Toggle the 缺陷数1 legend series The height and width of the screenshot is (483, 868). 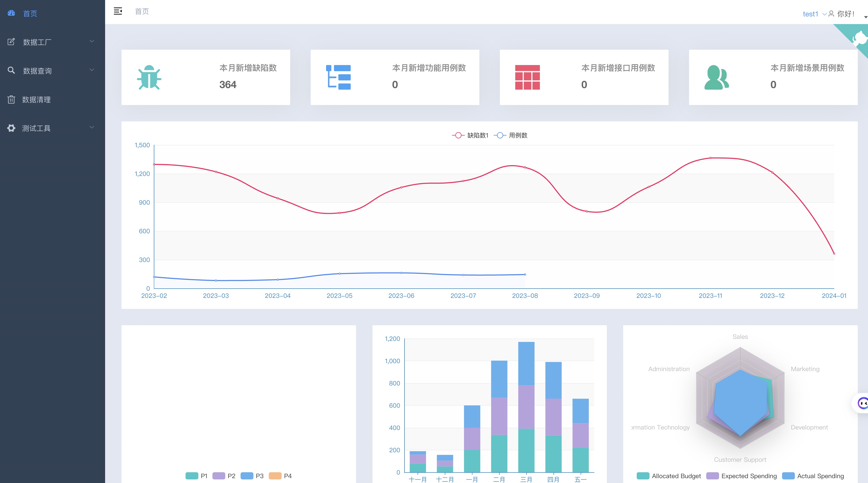(470, 135)
